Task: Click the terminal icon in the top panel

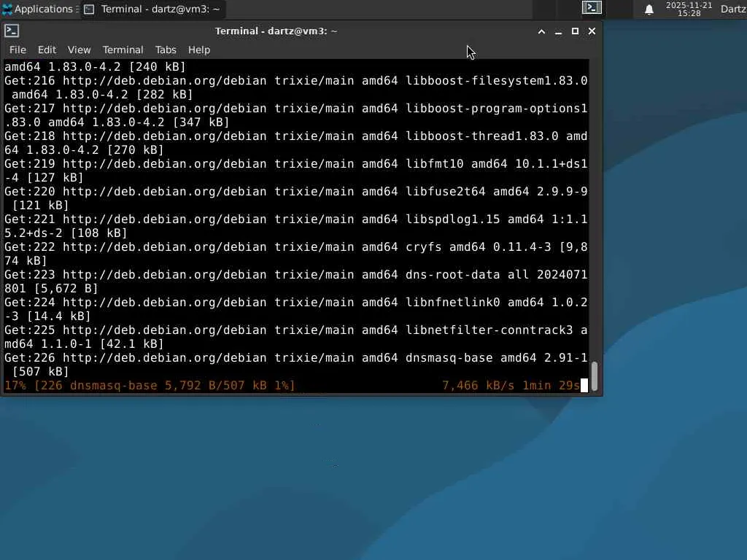Action: (x=592, y=7)
